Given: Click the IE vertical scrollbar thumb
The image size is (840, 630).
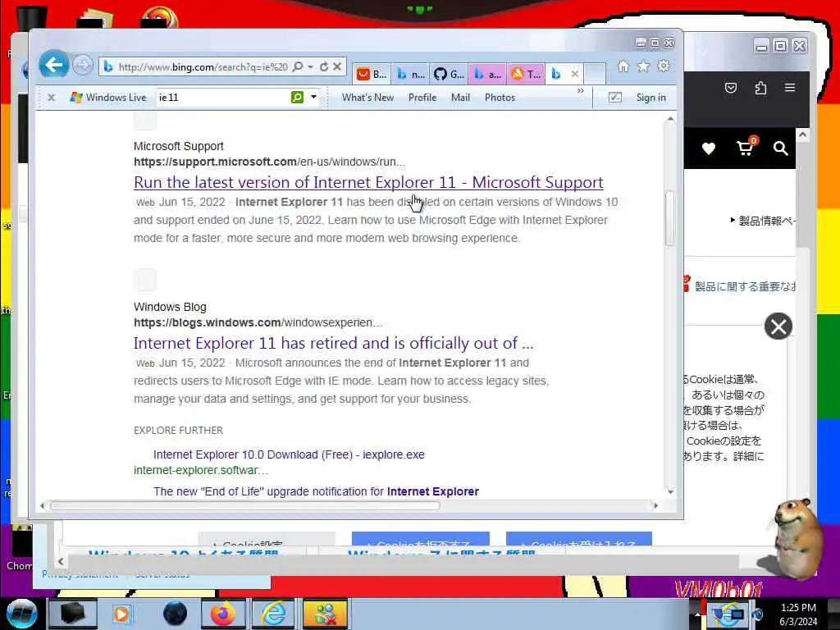Looking at the screenshot, I should pyautogui.click(x=669, y=218).
